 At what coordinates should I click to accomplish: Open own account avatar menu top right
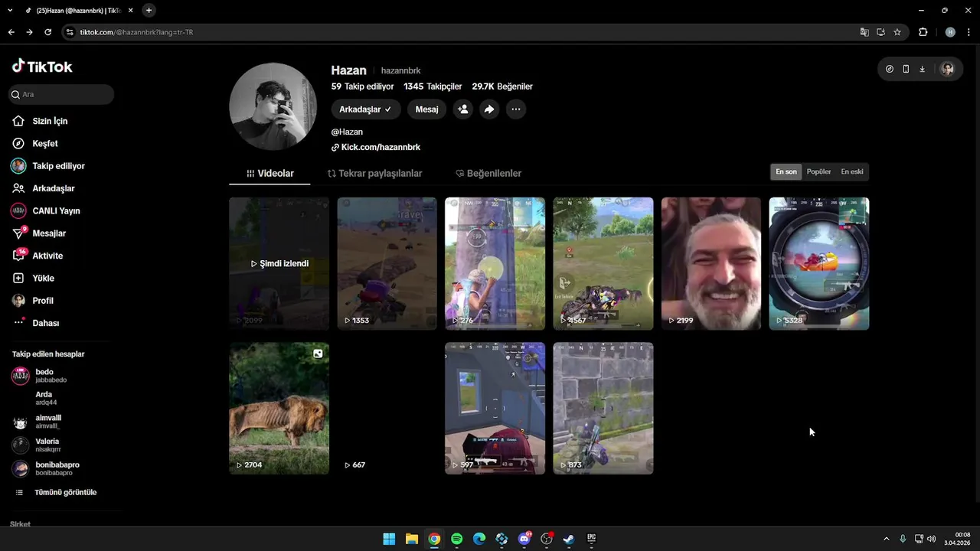948,69
